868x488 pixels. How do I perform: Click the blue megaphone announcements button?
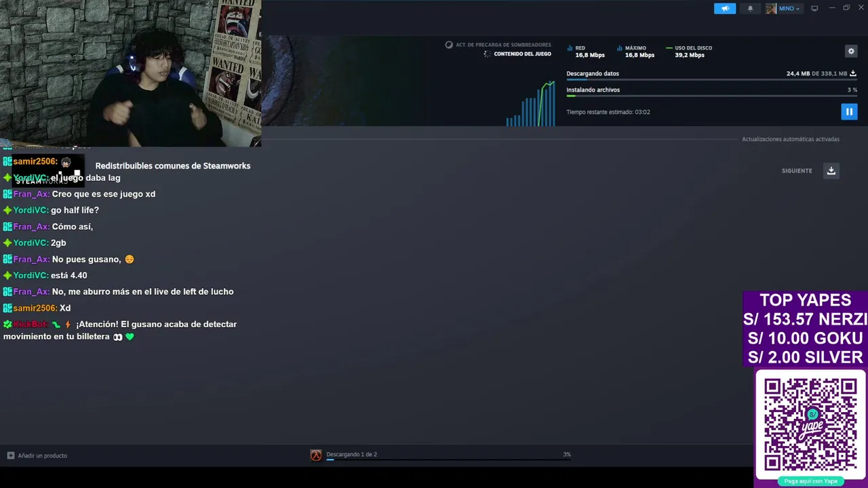(x=725, y=8)
